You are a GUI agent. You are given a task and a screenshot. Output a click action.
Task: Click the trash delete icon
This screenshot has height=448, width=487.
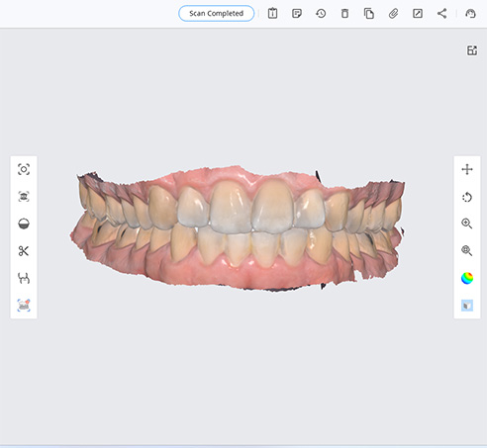344,14
